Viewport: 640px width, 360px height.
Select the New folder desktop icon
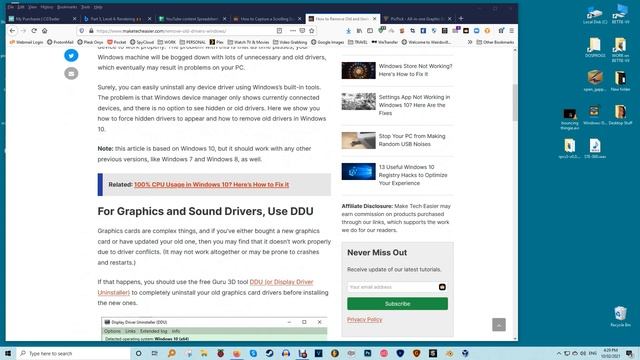click(x=620, y=81)
